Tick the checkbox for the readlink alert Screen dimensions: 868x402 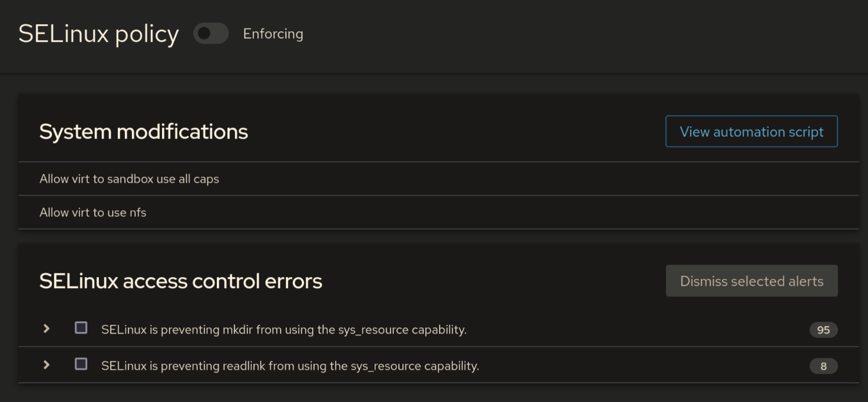click(81, 364)
